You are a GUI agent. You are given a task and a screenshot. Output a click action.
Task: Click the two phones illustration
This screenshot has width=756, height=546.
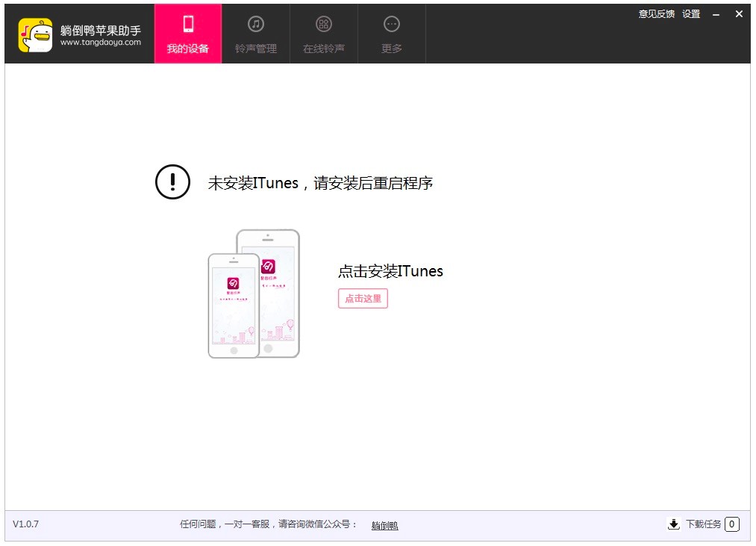tap(254, 294)
